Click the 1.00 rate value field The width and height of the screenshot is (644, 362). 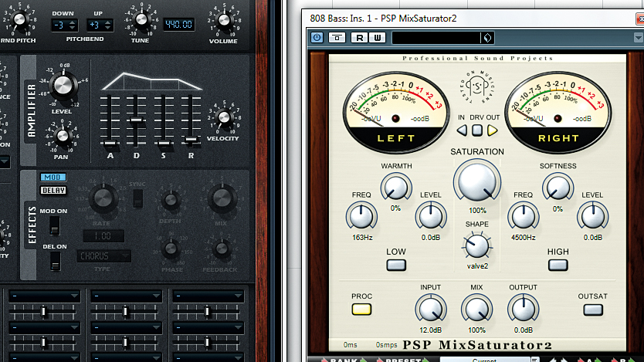tap(103, 236)
